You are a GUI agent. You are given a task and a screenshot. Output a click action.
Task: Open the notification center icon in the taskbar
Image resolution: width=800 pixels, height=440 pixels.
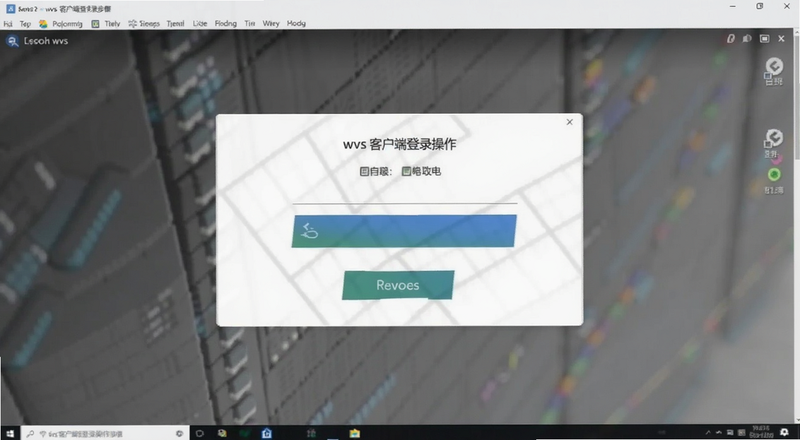pyautogui.click(x=785, y=433)
